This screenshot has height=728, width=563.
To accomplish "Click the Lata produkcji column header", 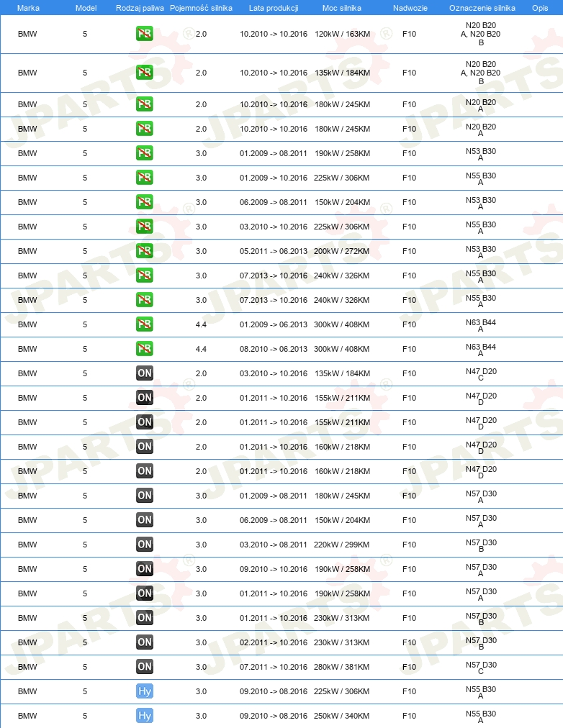I will point(274,8).
